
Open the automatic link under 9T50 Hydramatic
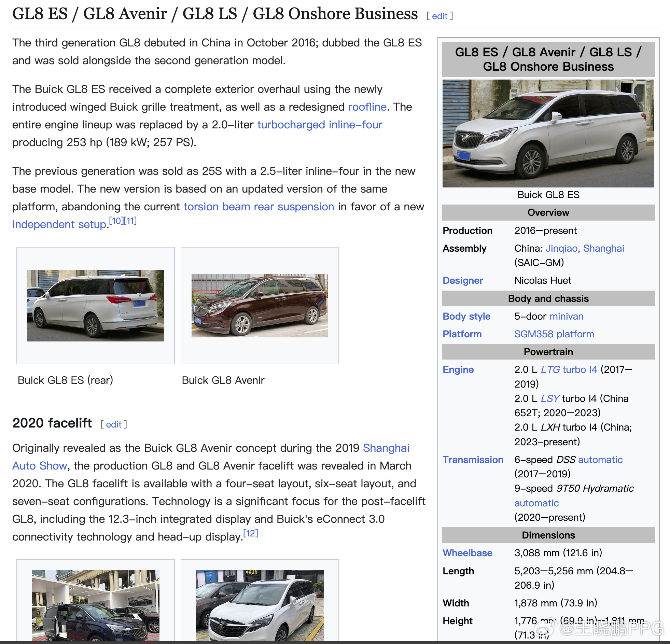(536, 504)
